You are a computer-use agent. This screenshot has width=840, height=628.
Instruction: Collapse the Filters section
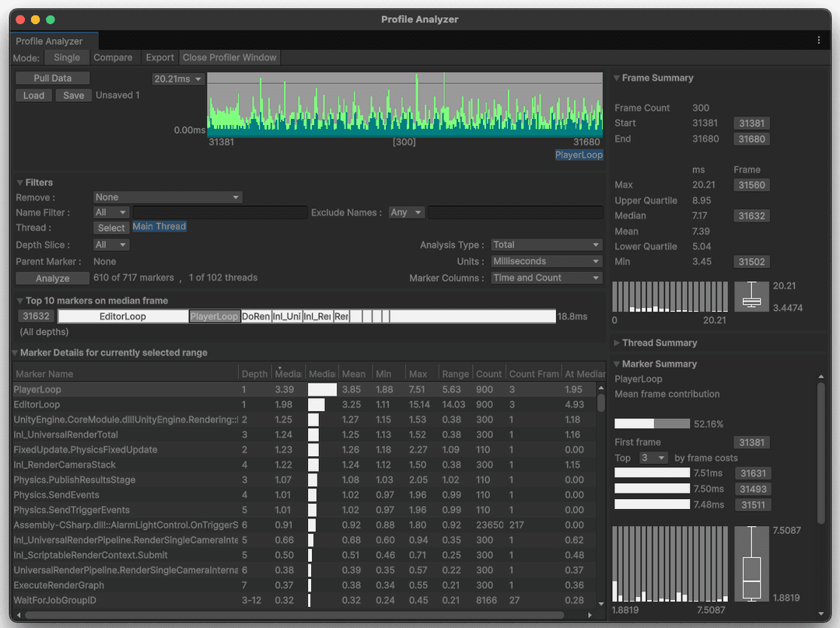tap(19, 182)
